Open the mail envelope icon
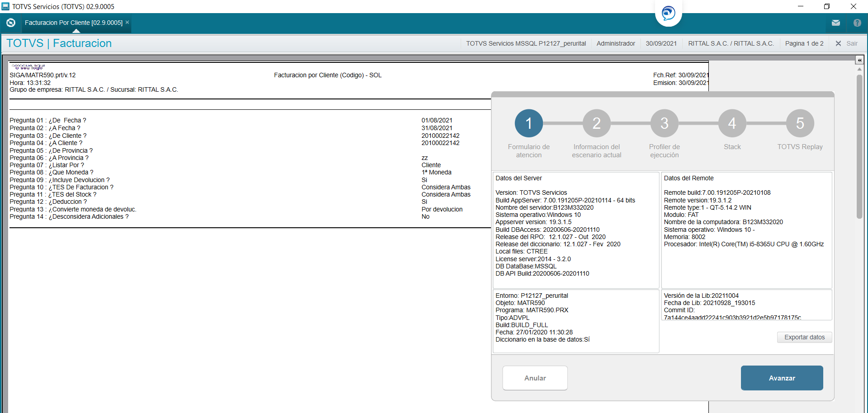This screenshot has width=868, height=413. coord(836,23)
